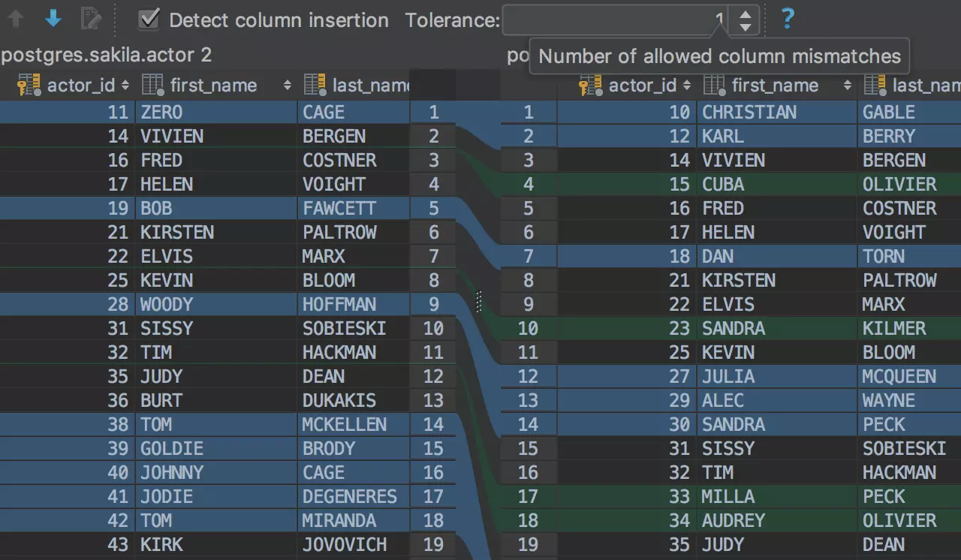Toggle the Detect column insertion checkbox
The height and width of the screenshot is (560, 961).
149,20
